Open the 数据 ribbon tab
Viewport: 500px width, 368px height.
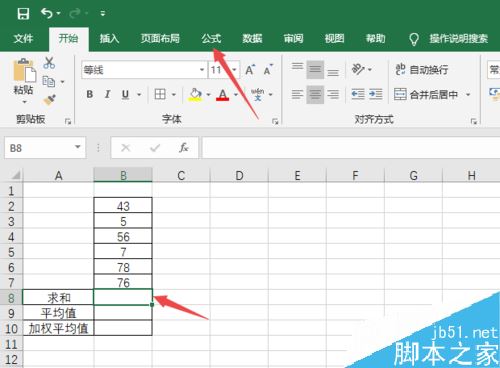[252, 39]
